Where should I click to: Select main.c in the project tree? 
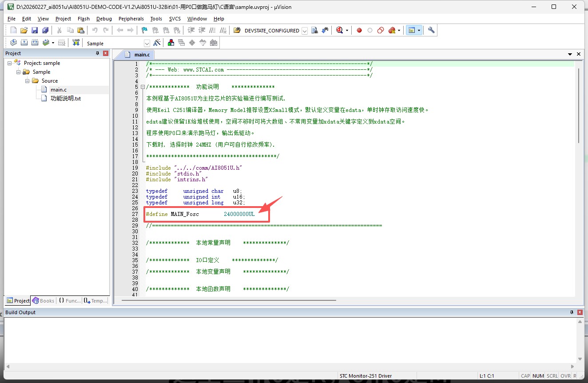pos(58,90)
